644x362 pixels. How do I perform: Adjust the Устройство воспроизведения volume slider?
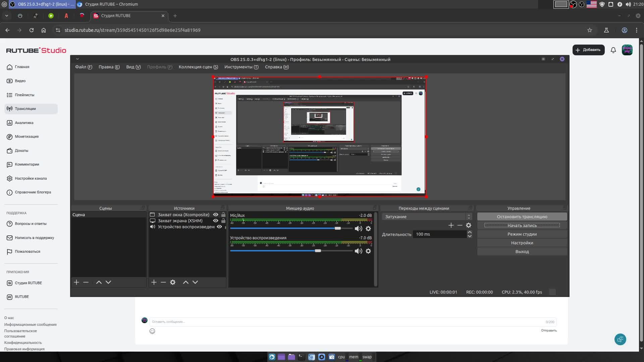pyautogui.click(x=318, y=251)
